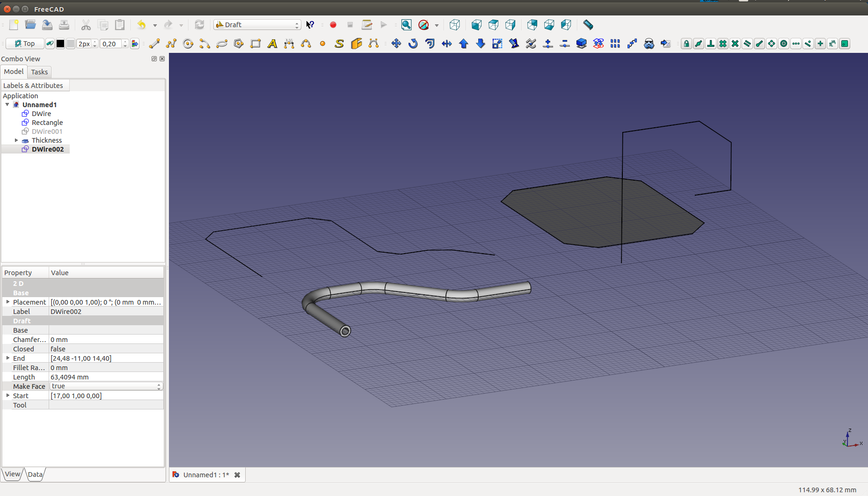Switch to the Tasks tab

[39, 72]
